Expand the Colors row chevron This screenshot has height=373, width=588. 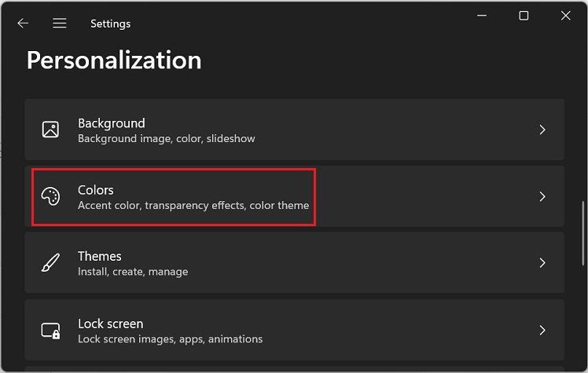[542, 196]
